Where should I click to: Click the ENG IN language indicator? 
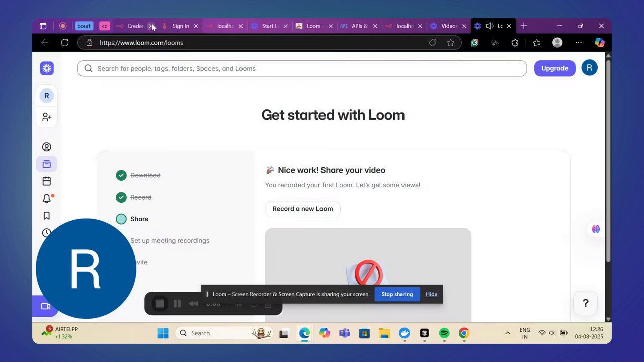pyautogui.click(x=525, y=333)
